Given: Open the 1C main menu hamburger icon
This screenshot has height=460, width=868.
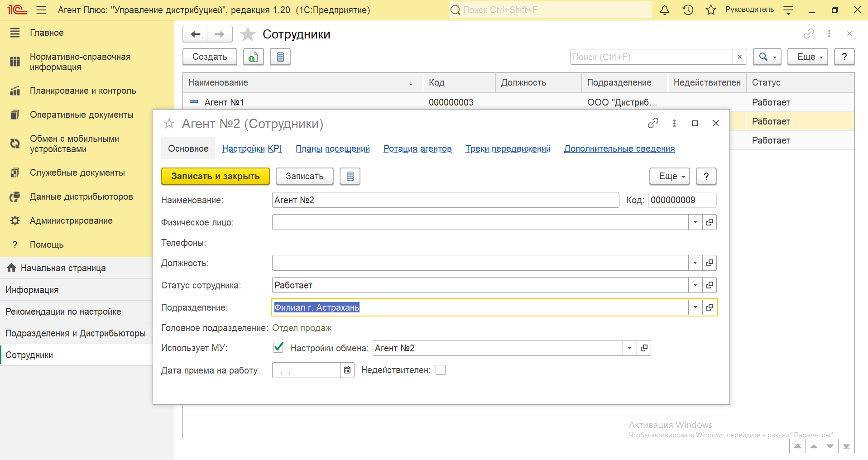Looking at the screenshot, I should tap(41, 10).
